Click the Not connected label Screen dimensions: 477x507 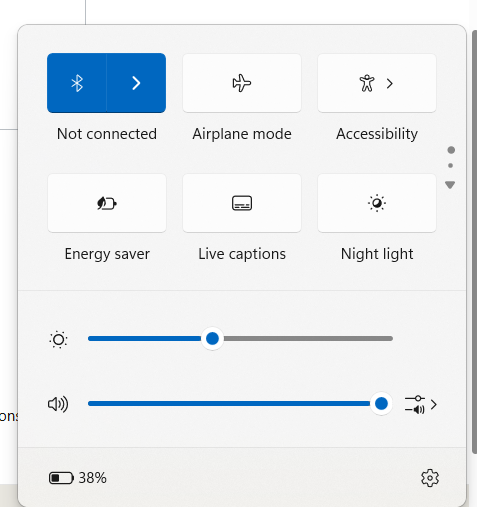(107, 134)
